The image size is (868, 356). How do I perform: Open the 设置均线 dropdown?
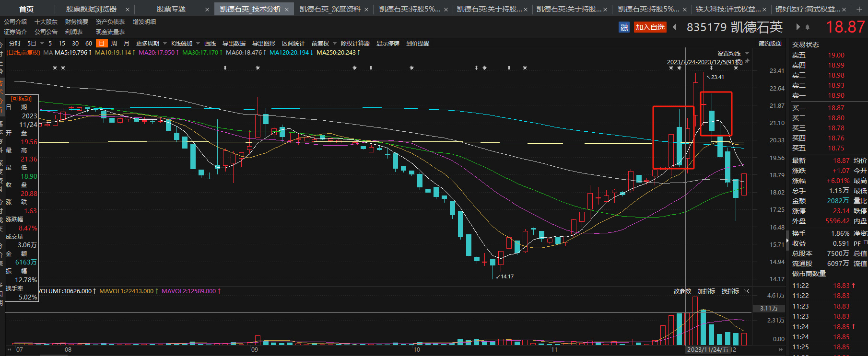733,54
